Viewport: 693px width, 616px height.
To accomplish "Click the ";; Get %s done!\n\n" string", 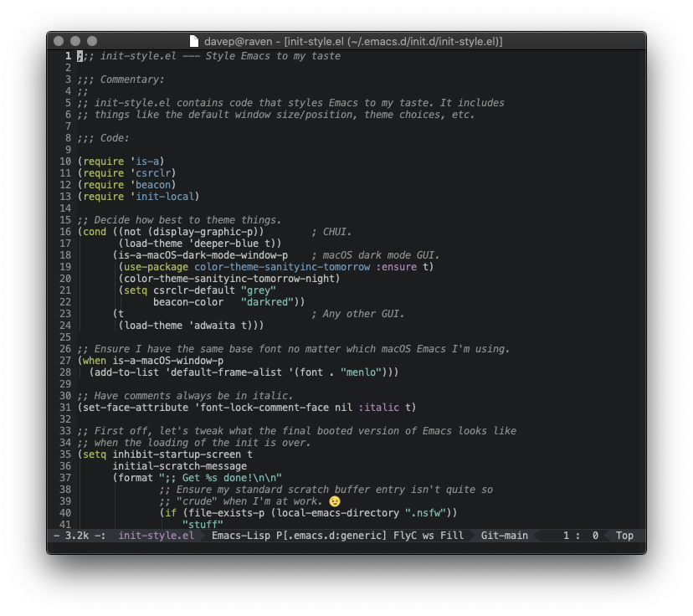I will pyautogui.click(x=221, y=478).
